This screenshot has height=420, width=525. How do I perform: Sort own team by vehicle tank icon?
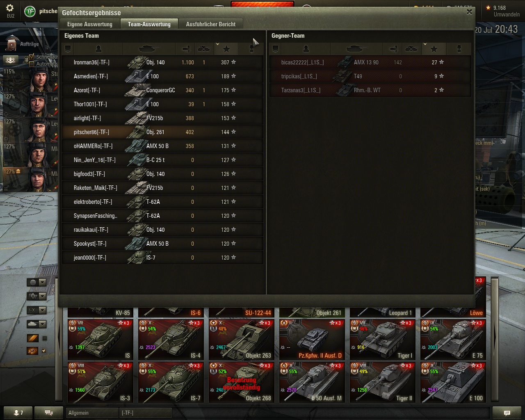coord(149,49)
